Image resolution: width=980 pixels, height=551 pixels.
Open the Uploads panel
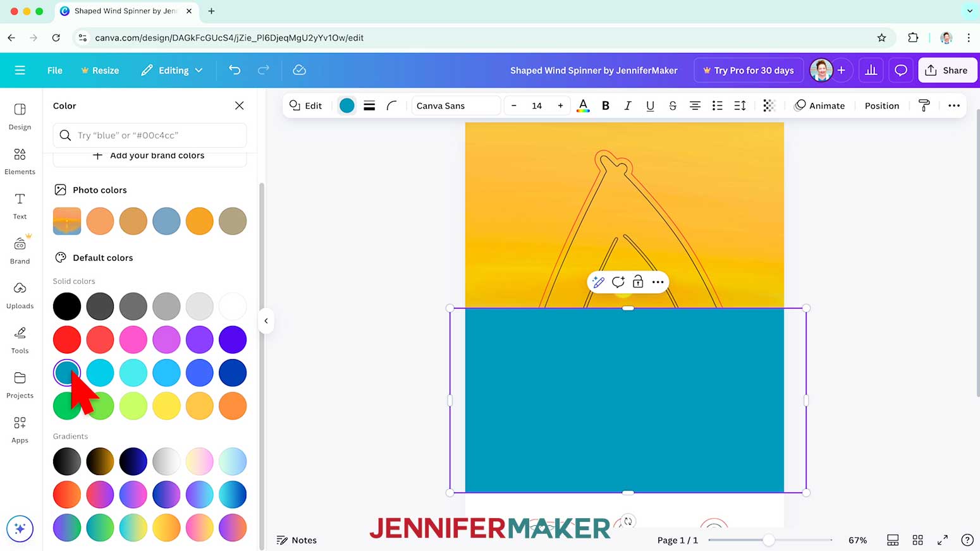(x=20, y=296)
